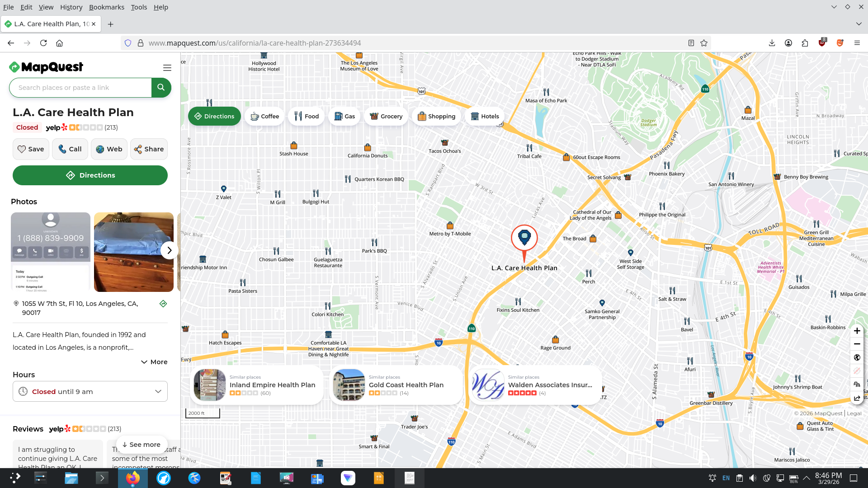868x488 pixels.
Task: Click the large green Directions button
Action: (x=90, y=175)
